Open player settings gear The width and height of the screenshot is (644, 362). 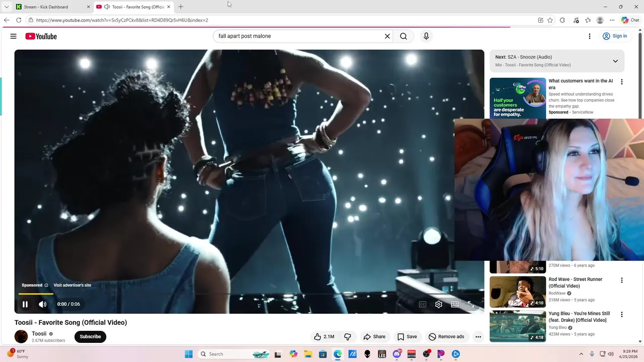pyautogui.click(x=439, y=304)
